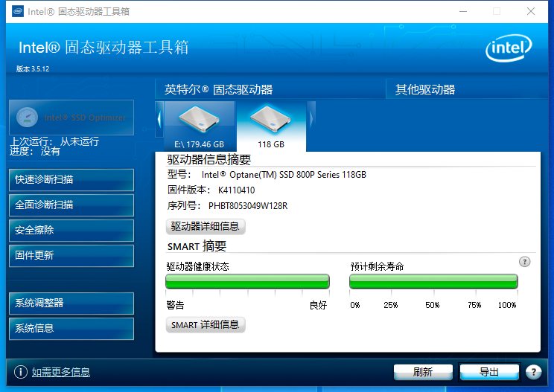This screenshot has width=554, height=392.
Task: Click the 版本 3.5.12 version text
Action: [x=33, y=68]
